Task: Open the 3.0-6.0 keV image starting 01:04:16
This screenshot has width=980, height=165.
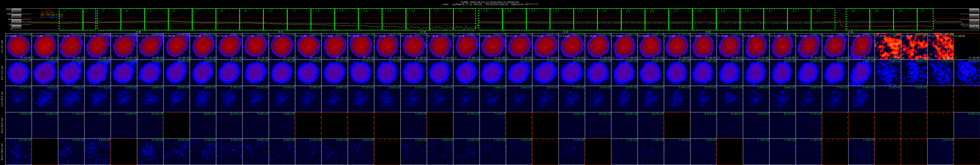Action: 71,46
